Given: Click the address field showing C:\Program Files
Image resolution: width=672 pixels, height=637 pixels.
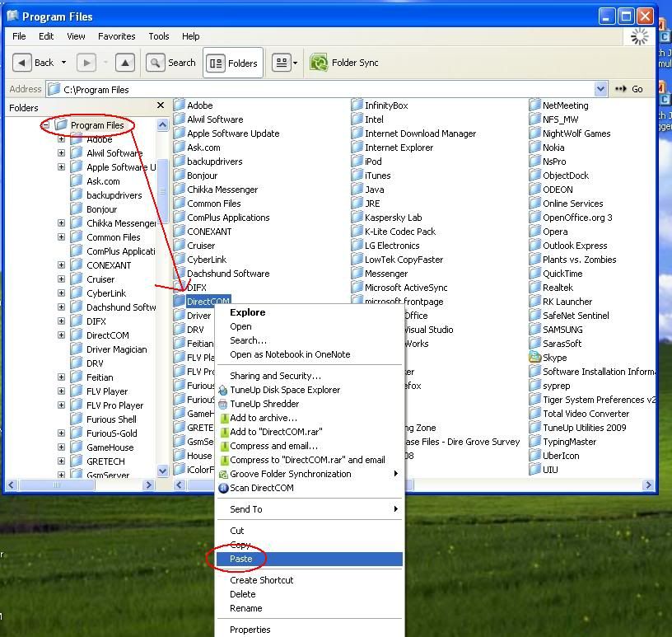Looking at the screenshot, I should pos(321,89).
